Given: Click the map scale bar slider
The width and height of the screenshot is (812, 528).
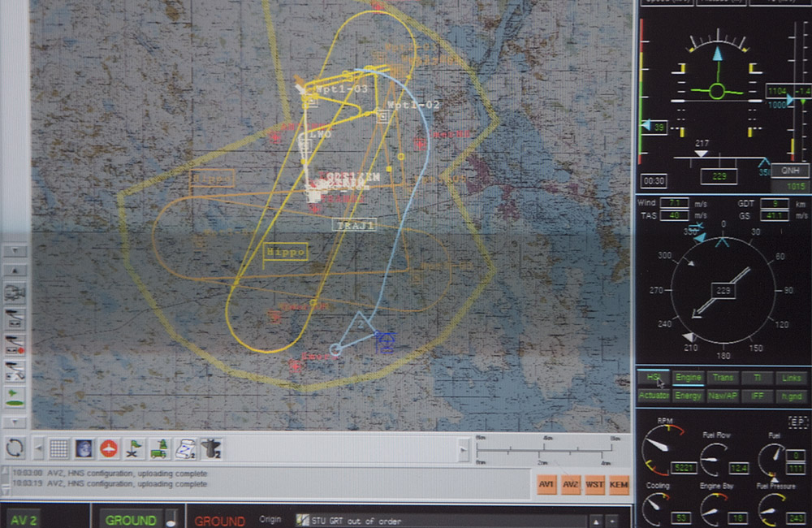Looking at the screenshot, I should coord(464,448).
